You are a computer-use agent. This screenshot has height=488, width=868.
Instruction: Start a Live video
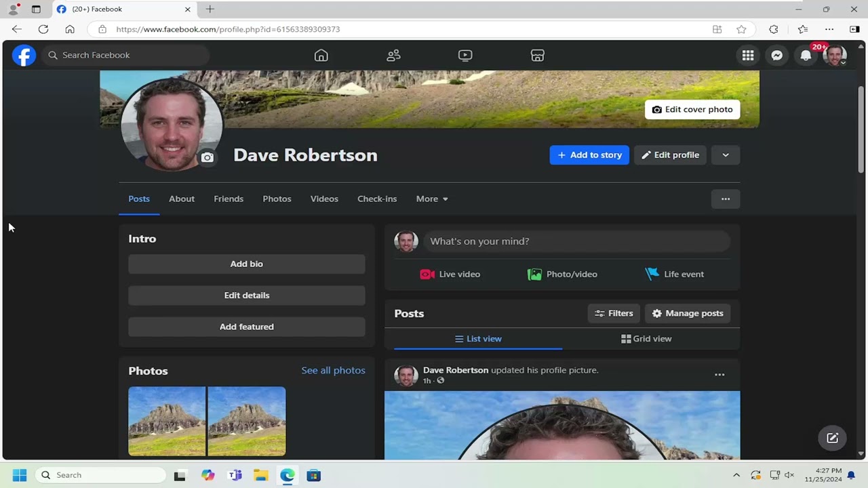click(x=450, y=274)
